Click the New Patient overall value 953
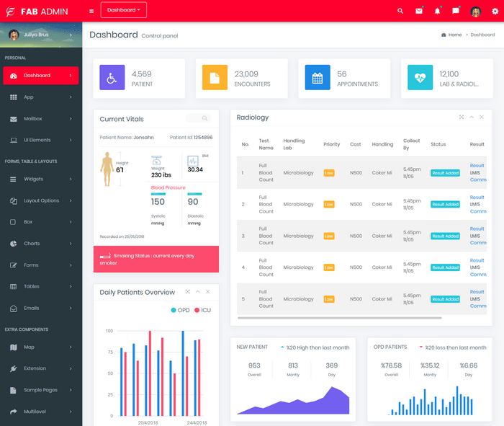 coord(254,365)
